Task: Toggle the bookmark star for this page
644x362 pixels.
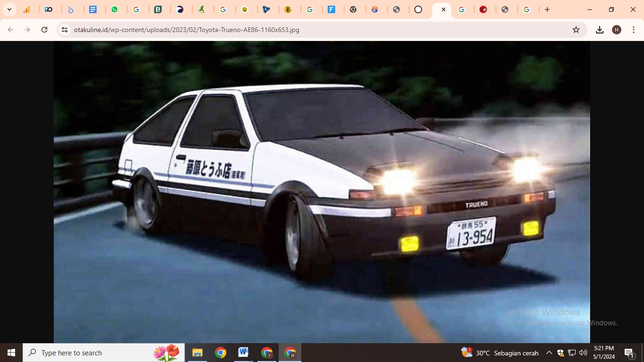Action: click(x=576, y=29)
